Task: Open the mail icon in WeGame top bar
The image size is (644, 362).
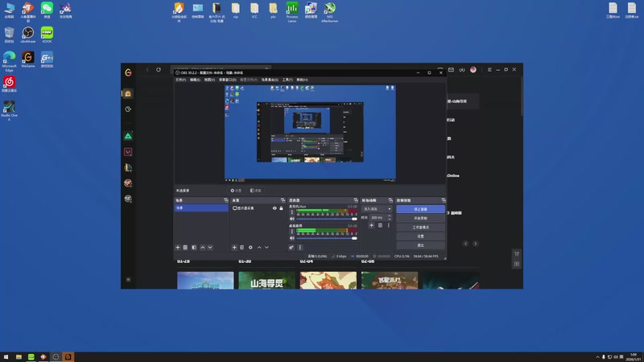Action: pyautogui.click(x=451, y=70)
